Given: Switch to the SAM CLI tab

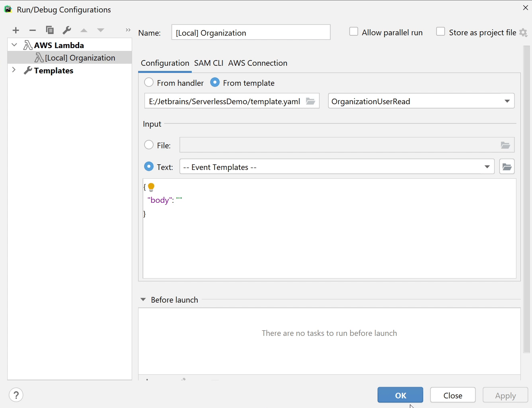Looking at the screenshot, I should pos(209,63).
